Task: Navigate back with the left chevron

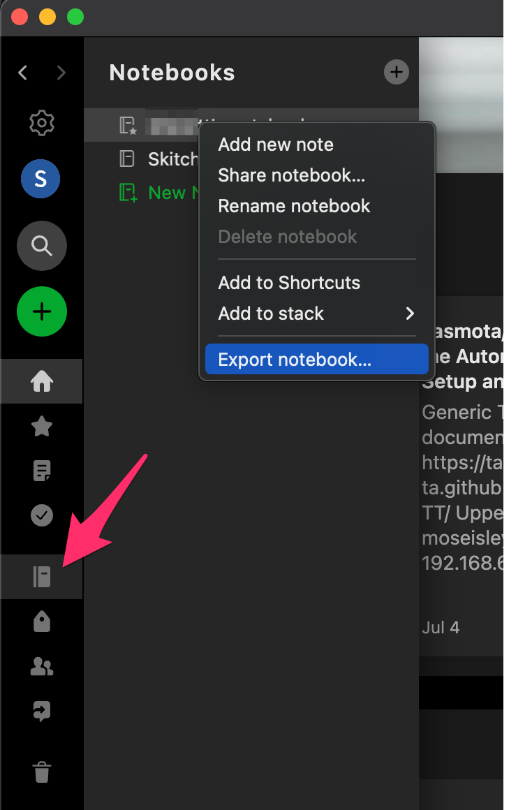Action: click(23, 73)
